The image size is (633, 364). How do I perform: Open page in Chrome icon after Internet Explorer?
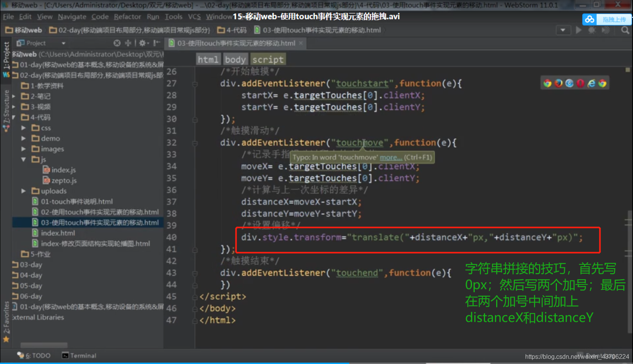pyautogui.click(x=602, y=83)
